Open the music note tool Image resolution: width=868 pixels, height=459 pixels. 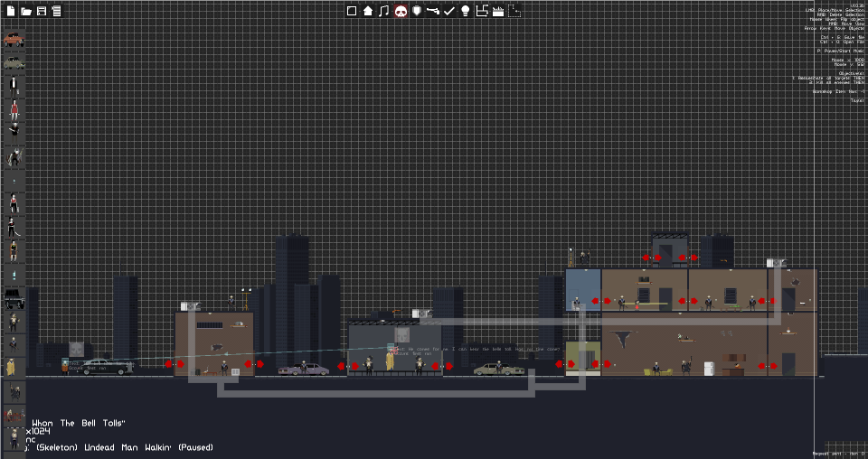coord(384,11)
